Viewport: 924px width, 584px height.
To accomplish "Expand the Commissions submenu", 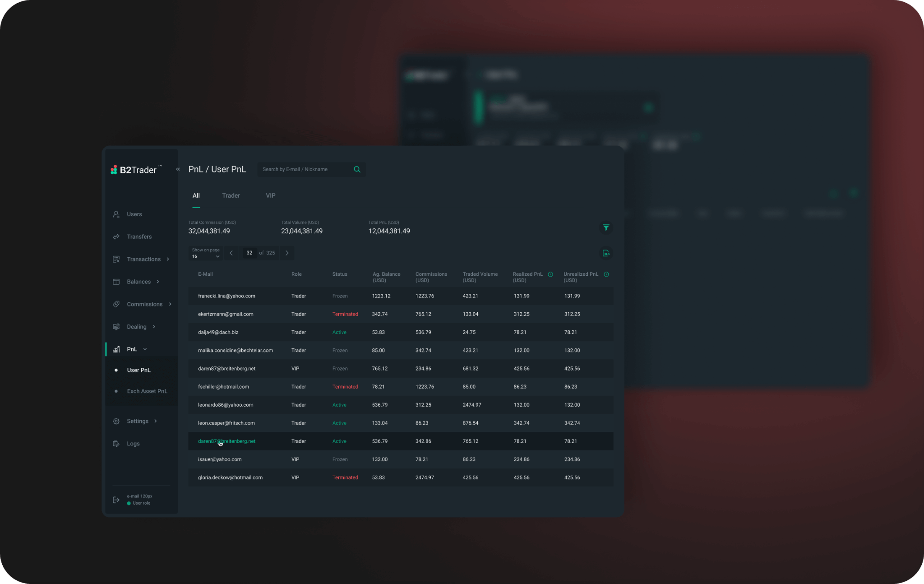I will point(144,304).
